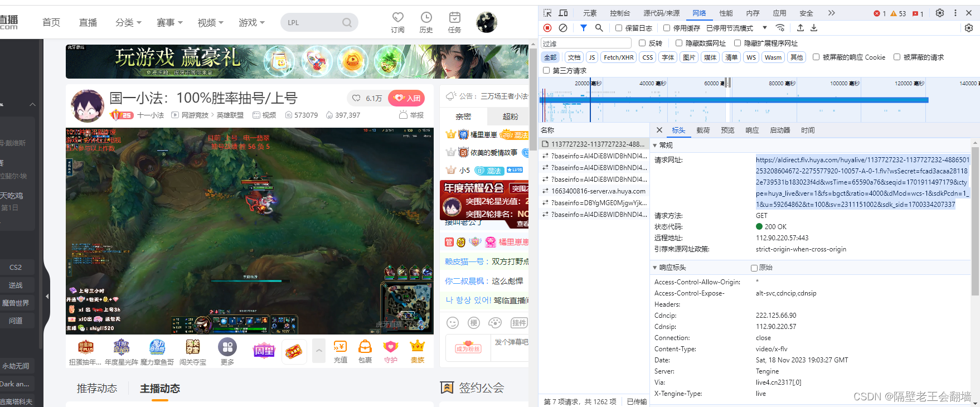Open 赛事 events dropdown in nav
This screenshot has height=407, width=980.
point(169,22)
